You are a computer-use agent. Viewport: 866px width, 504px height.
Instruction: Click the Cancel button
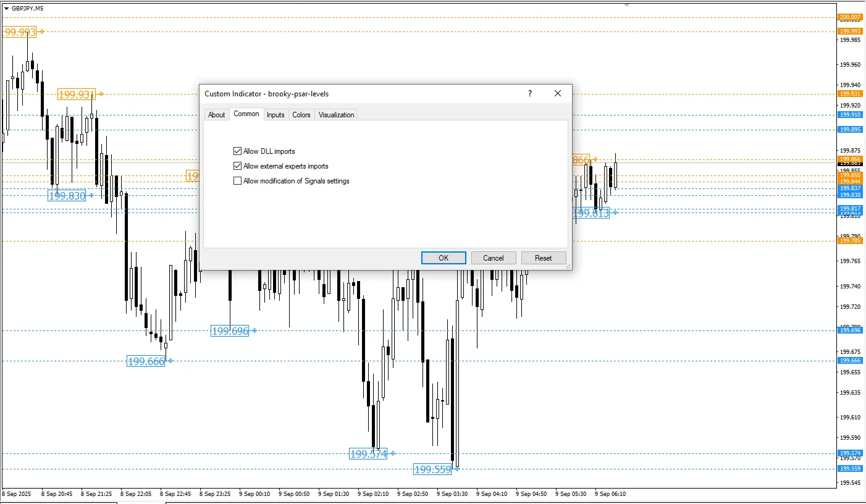point(494,258)
